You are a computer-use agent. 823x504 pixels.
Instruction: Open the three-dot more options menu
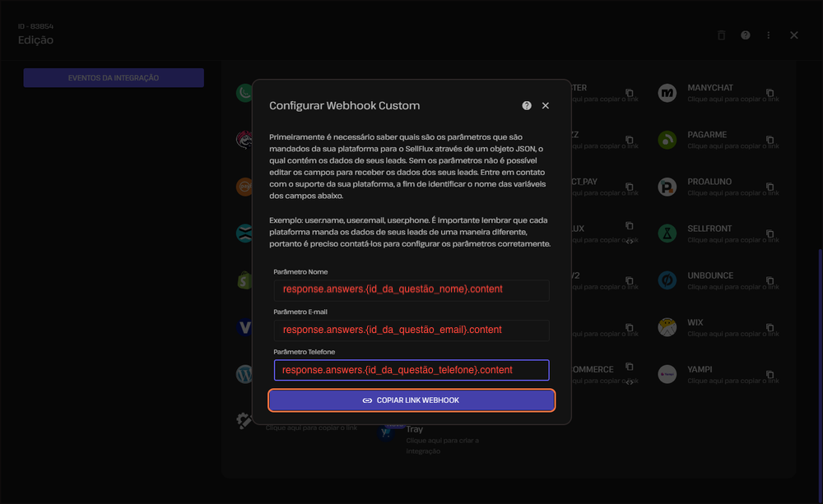pyautogui.click(x=769, y=35)
